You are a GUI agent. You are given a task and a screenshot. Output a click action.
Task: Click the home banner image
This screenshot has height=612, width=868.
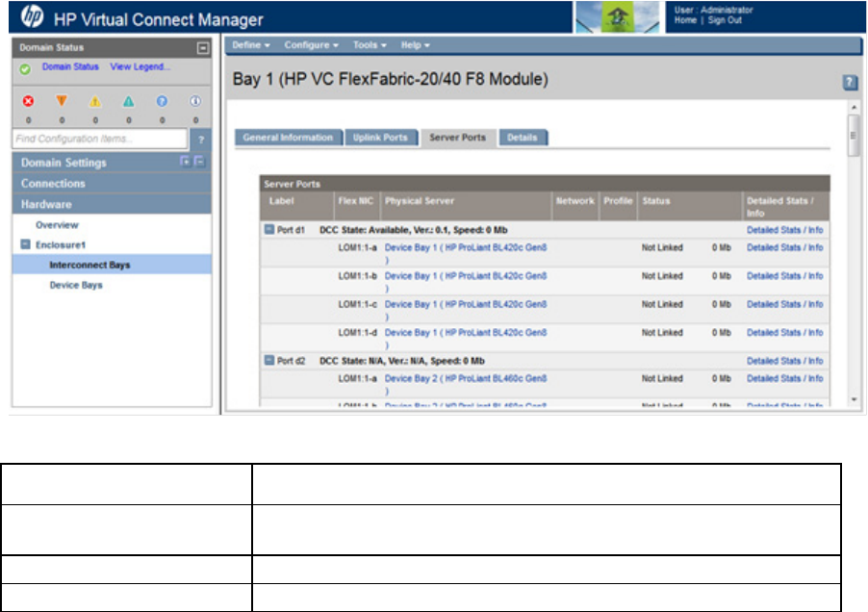pyautogui.click(x=618, y=17)
